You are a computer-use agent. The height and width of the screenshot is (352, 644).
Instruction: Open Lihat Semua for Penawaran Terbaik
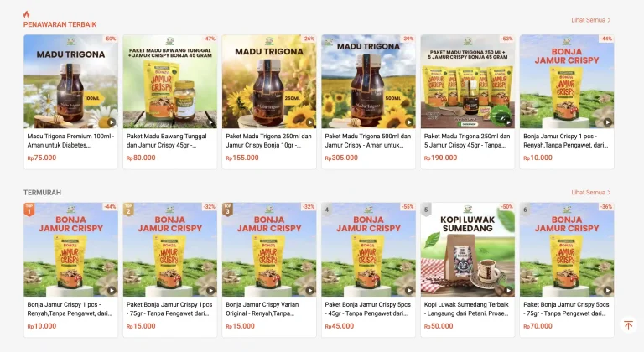coord(590,20)
